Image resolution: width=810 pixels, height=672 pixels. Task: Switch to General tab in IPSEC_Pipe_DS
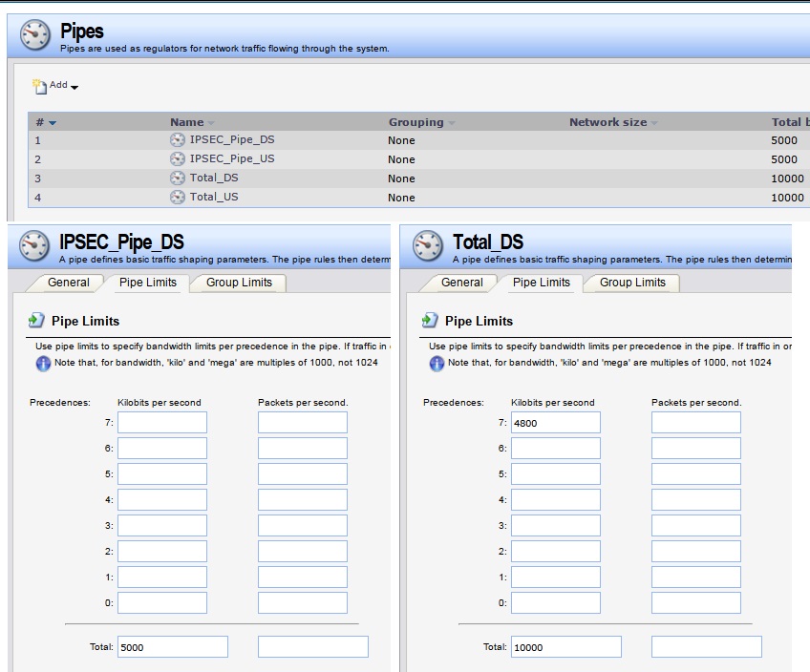(69, 283)
